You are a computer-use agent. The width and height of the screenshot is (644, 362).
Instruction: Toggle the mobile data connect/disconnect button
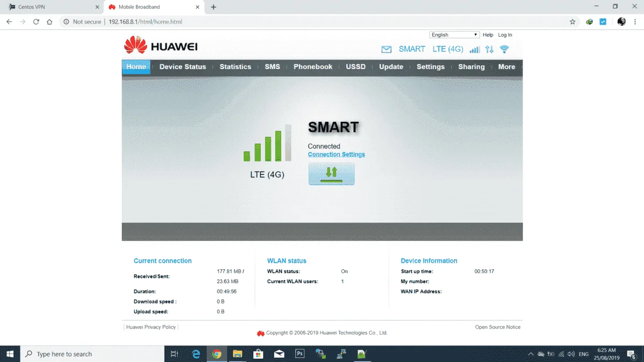(x=331, y=174)
